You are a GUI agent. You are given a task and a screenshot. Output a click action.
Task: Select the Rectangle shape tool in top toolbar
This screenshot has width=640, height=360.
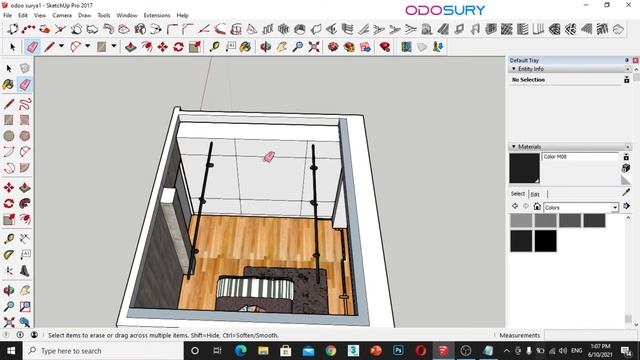click(102, 47)
